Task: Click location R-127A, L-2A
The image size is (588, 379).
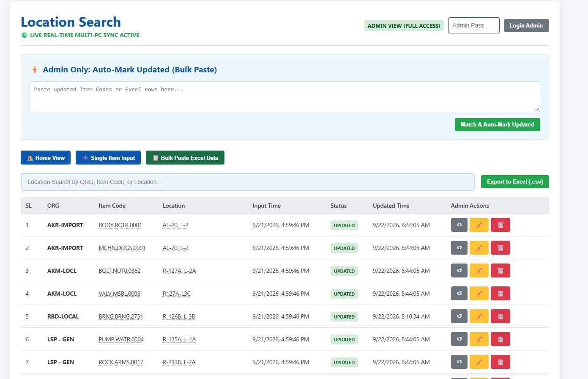Action: 179,271
